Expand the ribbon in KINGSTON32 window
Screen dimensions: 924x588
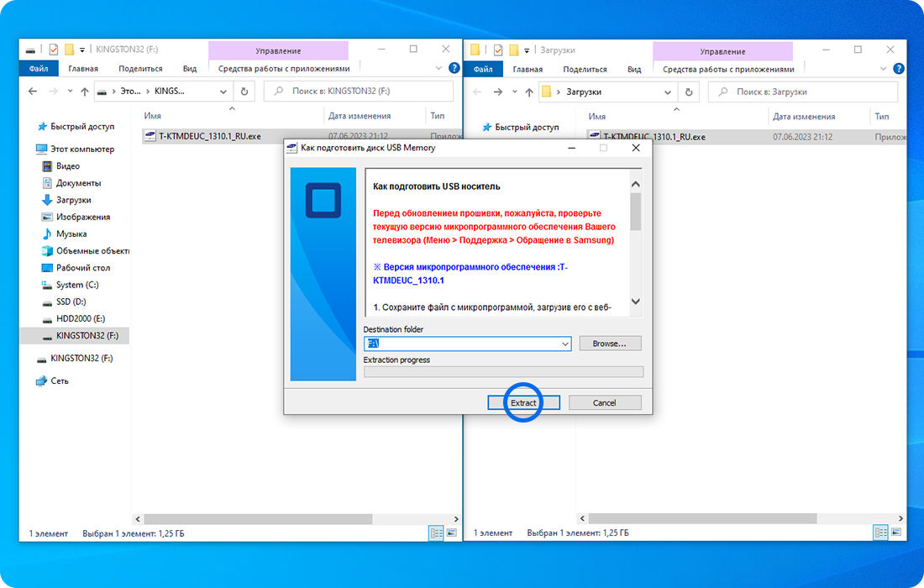[x=438, y=68]
